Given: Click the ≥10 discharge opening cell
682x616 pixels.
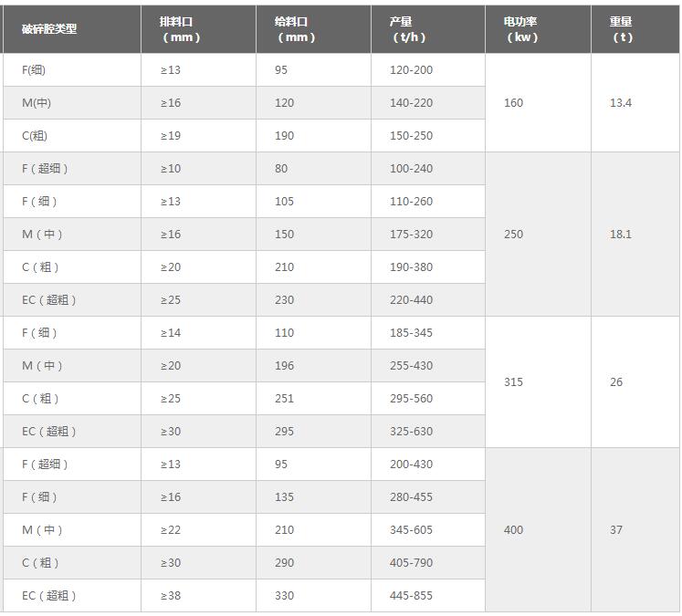Looking at the screenshot, I should pos(171,169).
